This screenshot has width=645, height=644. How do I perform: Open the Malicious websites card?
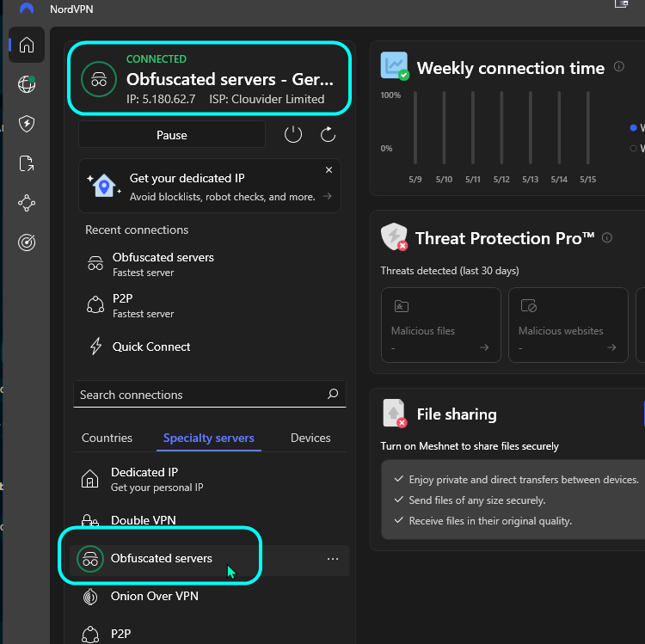pos(568,325)
